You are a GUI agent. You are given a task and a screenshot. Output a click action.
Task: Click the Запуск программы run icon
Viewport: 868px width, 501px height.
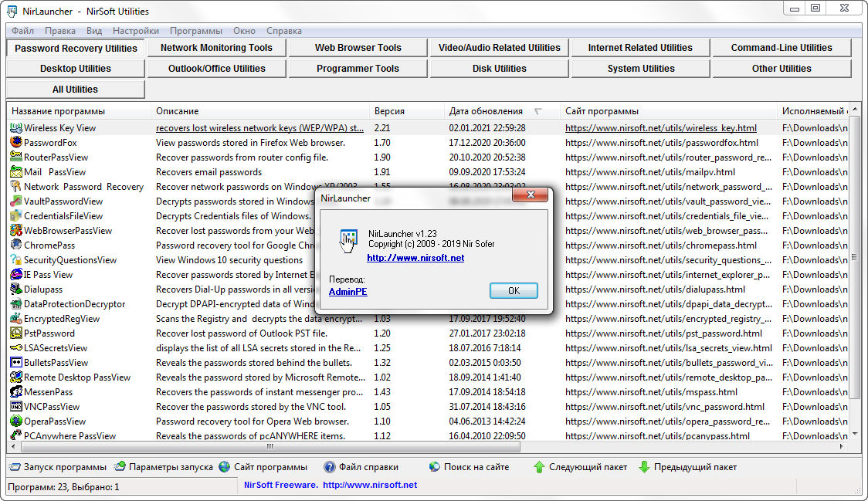point(15,467)
